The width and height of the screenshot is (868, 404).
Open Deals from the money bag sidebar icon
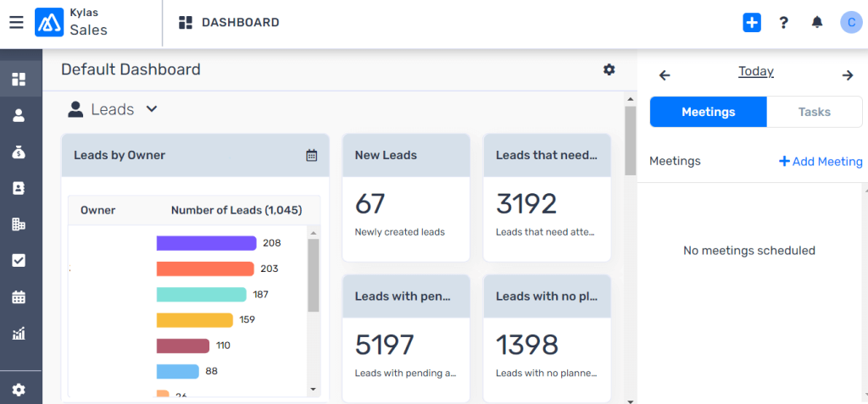(19, 152)
